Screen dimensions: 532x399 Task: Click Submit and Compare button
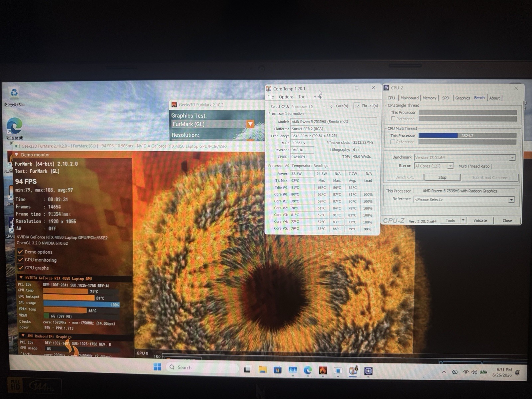tap(490, 178)
